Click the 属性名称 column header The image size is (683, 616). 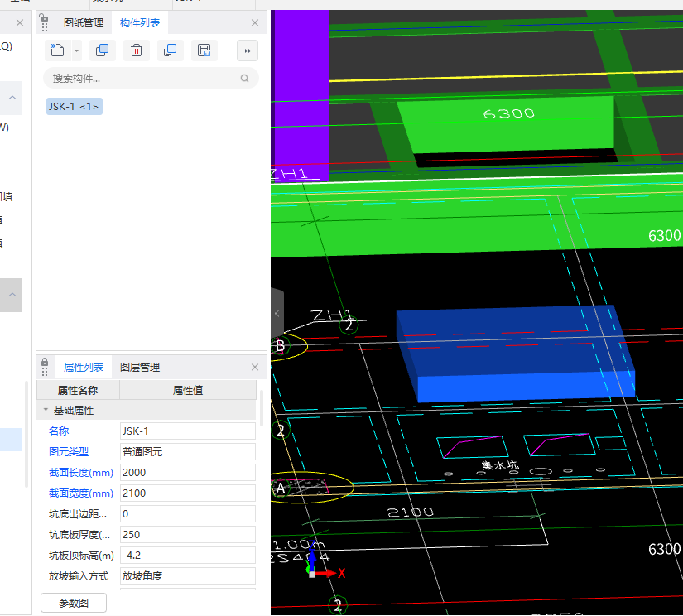(x=78, y=390)
